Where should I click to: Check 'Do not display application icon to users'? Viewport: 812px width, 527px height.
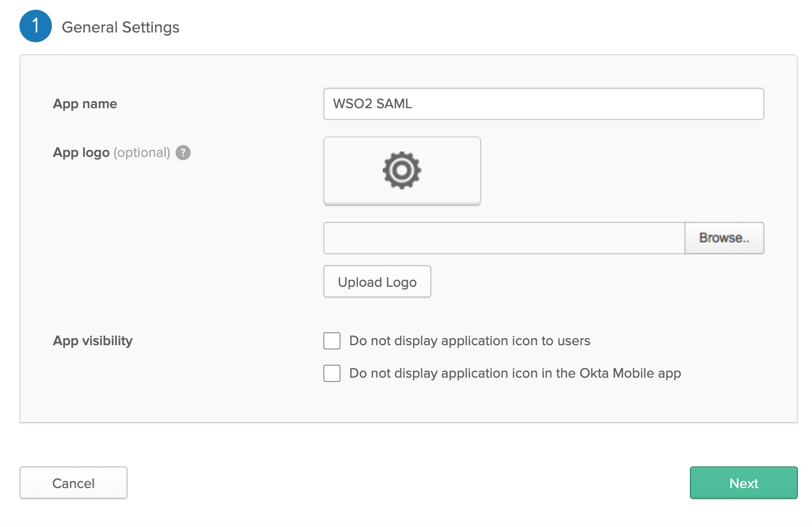coord(332,341)
